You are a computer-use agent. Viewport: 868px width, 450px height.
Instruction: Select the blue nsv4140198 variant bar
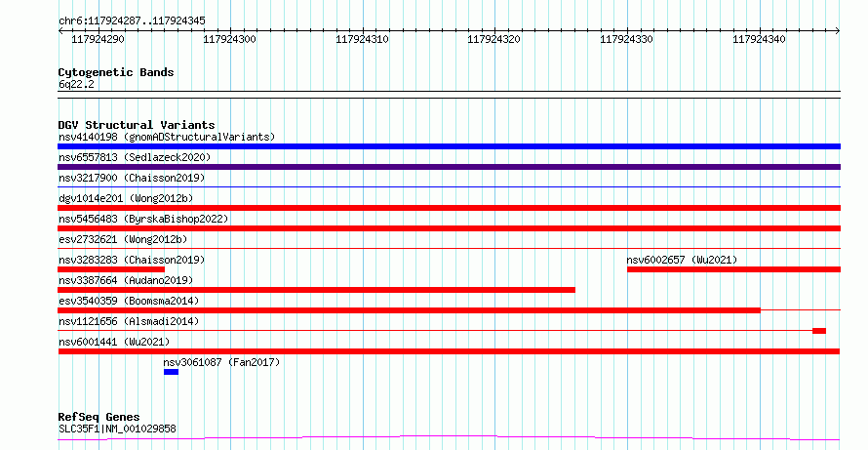coord(449,146)
